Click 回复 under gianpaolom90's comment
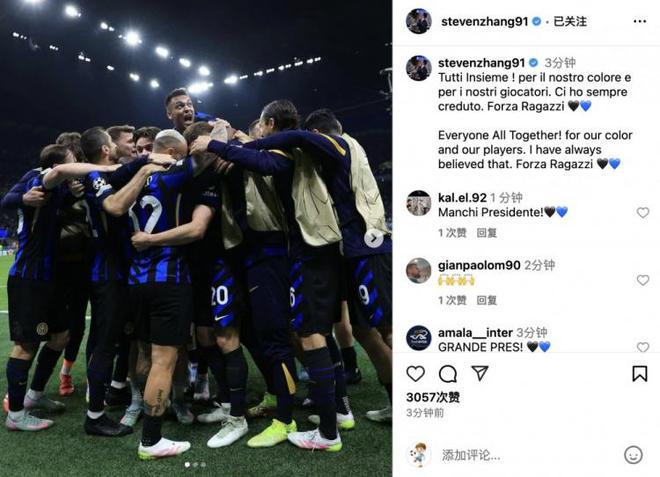 (487, 300)
